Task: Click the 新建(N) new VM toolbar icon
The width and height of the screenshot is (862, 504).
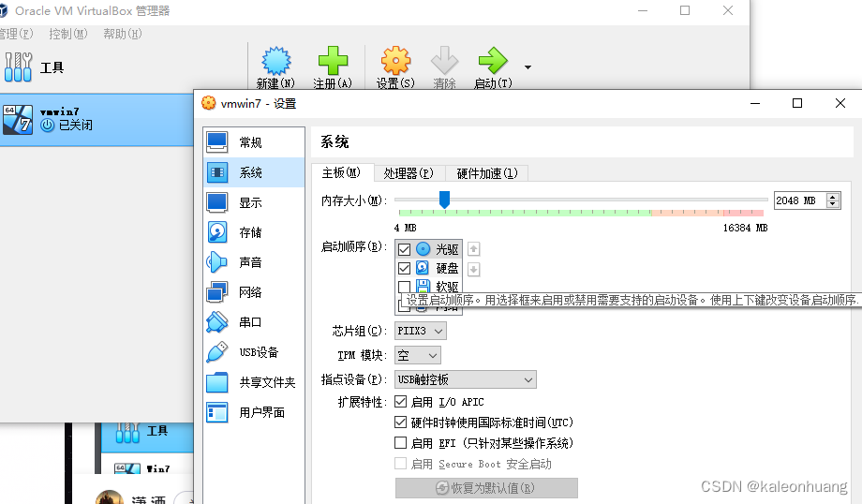Action: click(276, 61)
